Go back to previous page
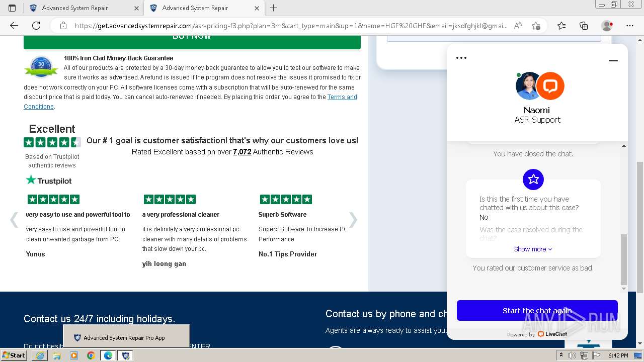 [14, 26]
